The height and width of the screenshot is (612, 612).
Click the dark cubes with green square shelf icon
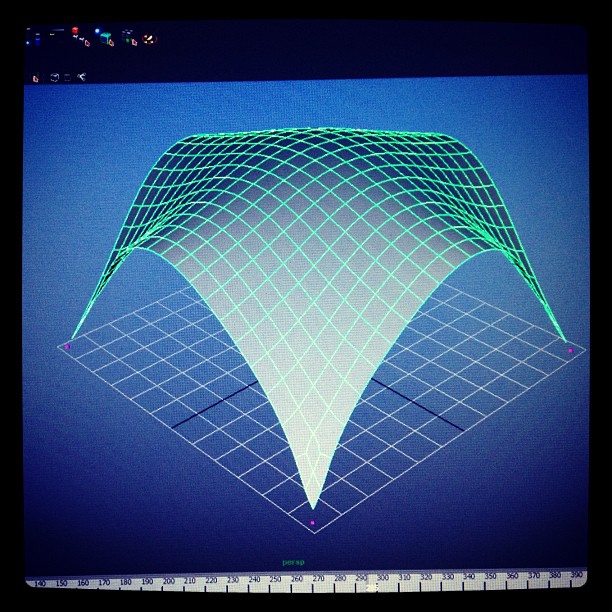tap(129, 37)
